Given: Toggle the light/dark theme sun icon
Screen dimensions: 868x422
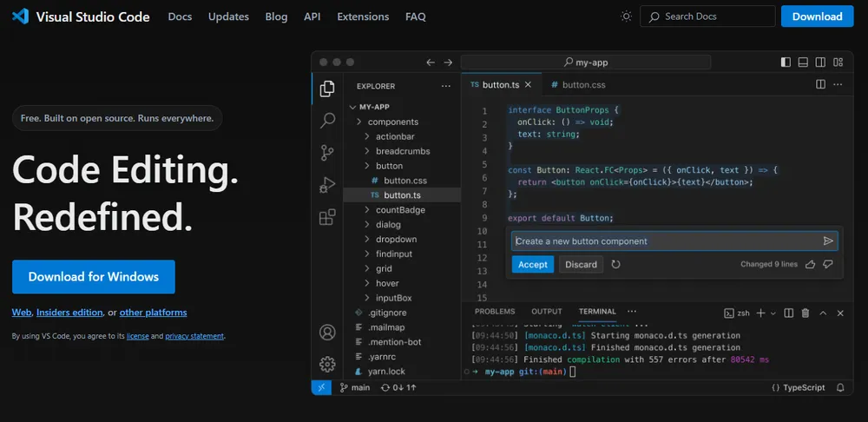Looking at the screenshot, I should [627, 16].
